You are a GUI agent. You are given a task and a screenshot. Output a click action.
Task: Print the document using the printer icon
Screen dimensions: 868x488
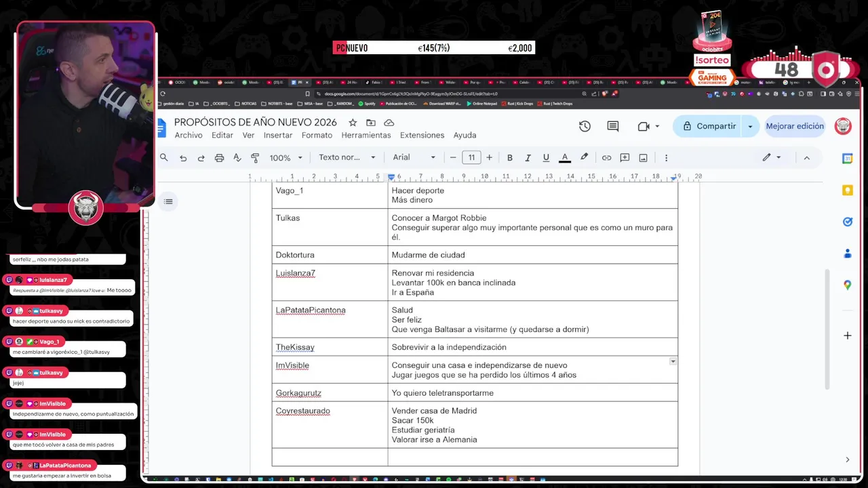tap(219, 158)
